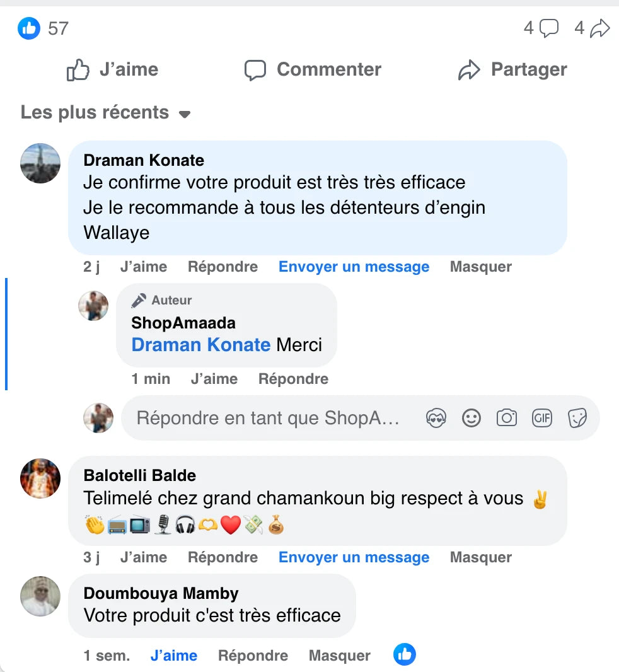Open Balotelli Balde's profile picture

40,478
